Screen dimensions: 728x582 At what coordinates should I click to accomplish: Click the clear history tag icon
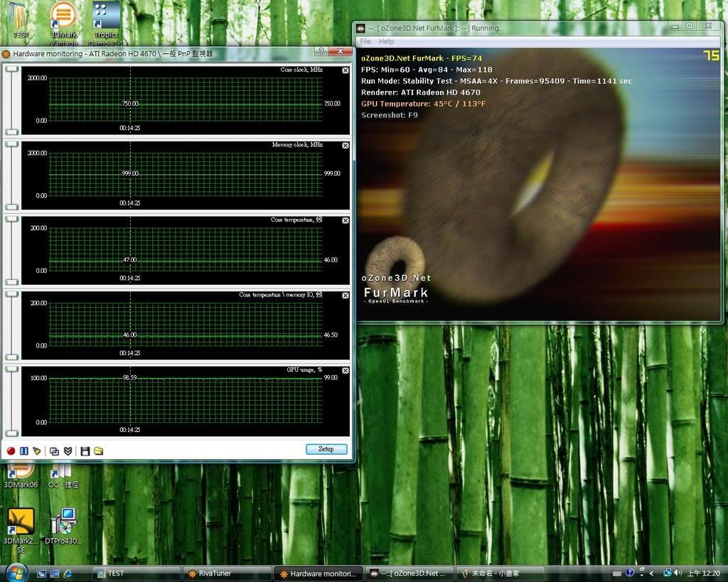(37, 451)
